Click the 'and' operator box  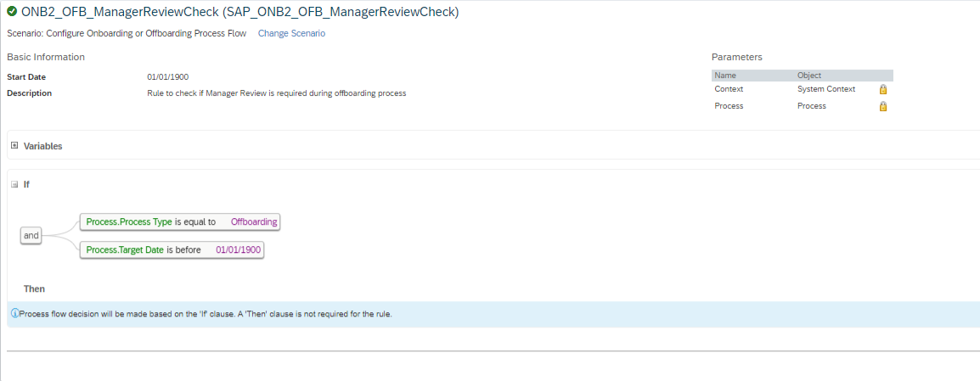31,235
